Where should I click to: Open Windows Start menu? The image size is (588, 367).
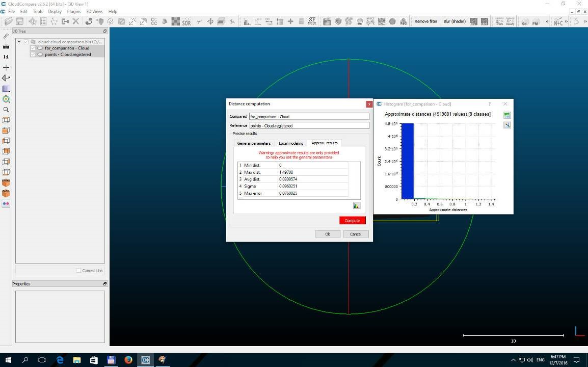tap(8, 360)
